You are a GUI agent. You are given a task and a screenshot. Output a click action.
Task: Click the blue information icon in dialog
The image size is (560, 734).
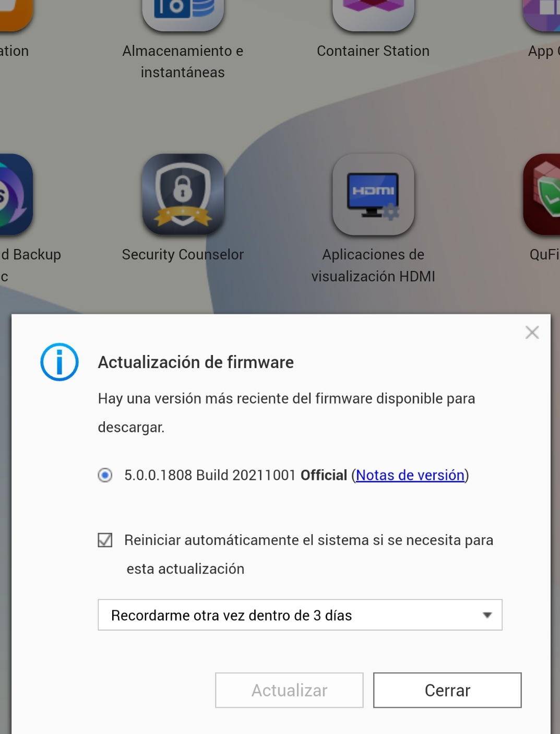[x=59, y=362]
